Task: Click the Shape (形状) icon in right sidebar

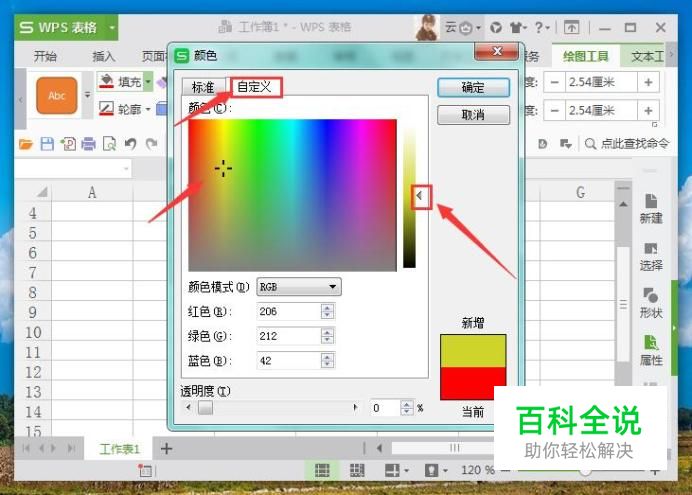Action: (651, 296)
